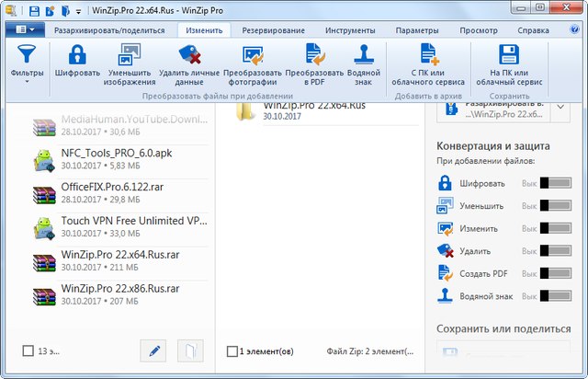Image resolution: width=588 pixels, height=379 pixels.
Task: Open the Справка tab
Action: coord(533,30)
